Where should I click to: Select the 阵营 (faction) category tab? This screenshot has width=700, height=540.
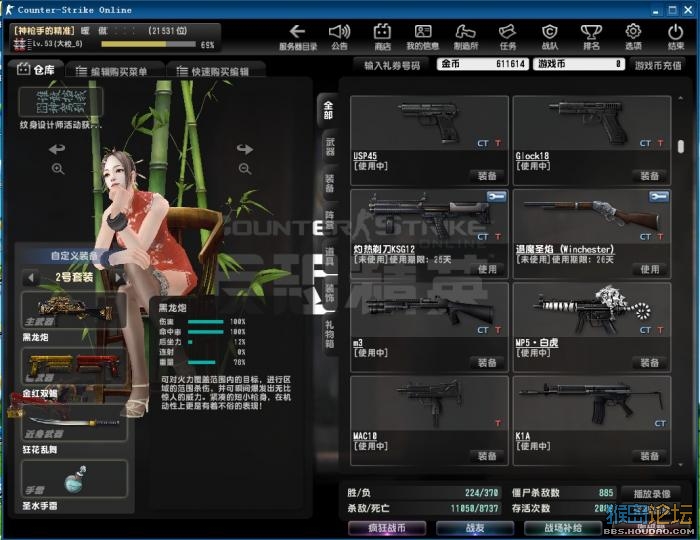[330, 220]
